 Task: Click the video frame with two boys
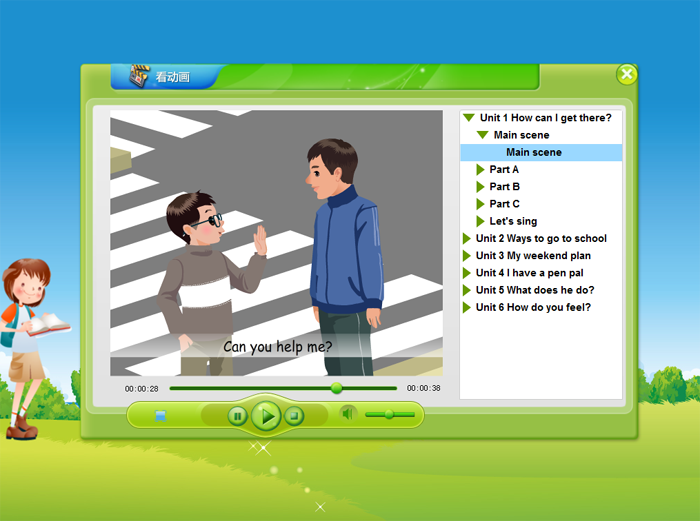click(x=276, y=243)
